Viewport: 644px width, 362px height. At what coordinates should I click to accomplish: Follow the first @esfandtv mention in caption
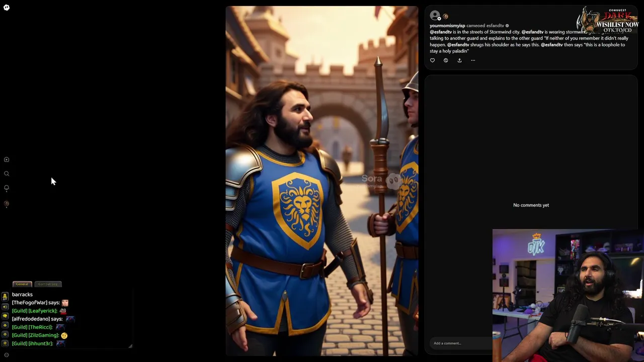(x=441, y=32)
